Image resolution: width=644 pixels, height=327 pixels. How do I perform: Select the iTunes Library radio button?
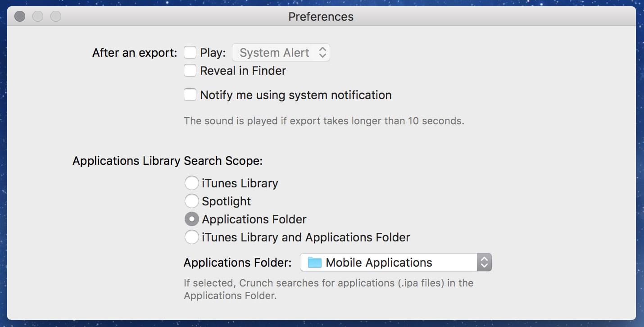(x=191, y=183)
